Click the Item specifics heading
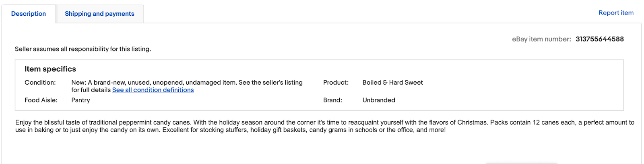Screen dimensions: 644x164 pyautogui.click(x=50, y=69)
